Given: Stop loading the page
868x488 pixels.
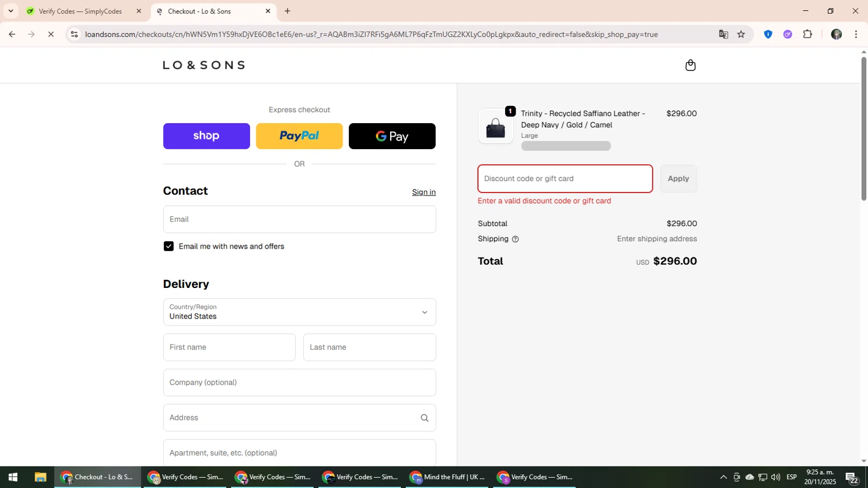Looking at the screenshot, I should tap(51, 34).
